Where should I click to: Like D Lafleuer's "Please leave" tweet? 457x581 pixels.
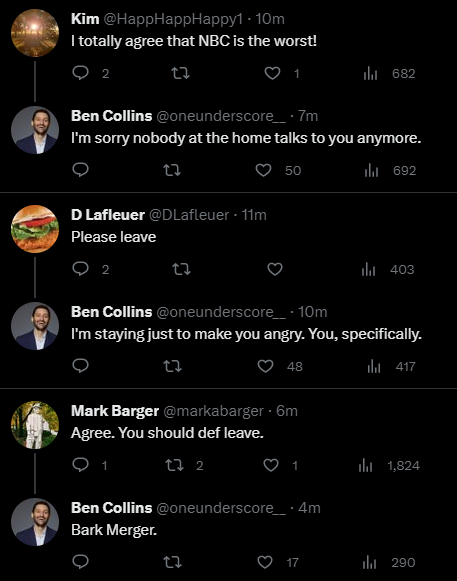(x=275, y=269)
